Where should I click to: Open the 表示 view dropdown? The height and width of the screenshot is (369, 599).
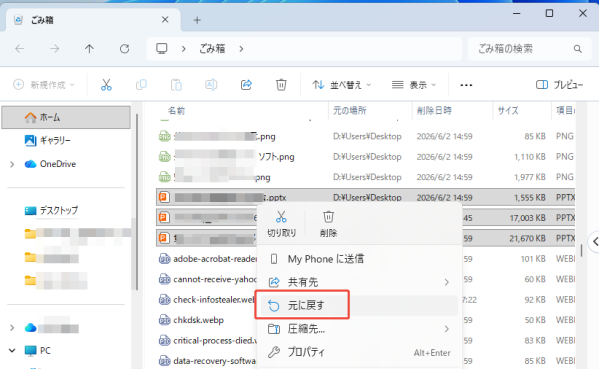pyautogui.click(x=414, y=85)
